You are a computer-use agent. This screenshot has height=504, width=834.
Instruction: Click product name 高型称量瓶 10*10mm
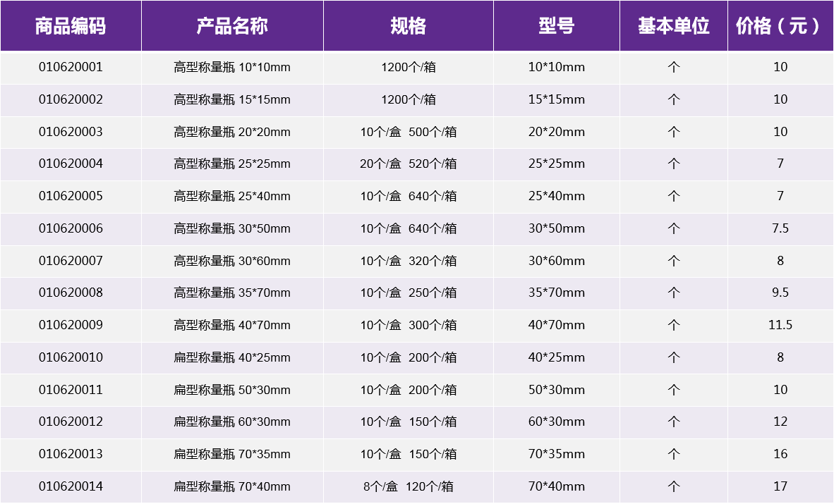pyautogui.click(x=232, y=67)
